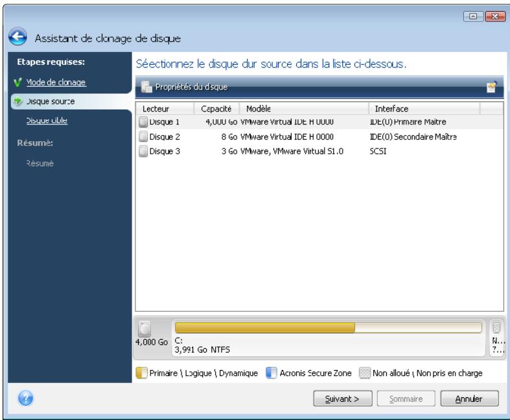The width and height of the screenshot is (510, 420).
Task: Open the Mode de clonage step
Action: (56, 82)
